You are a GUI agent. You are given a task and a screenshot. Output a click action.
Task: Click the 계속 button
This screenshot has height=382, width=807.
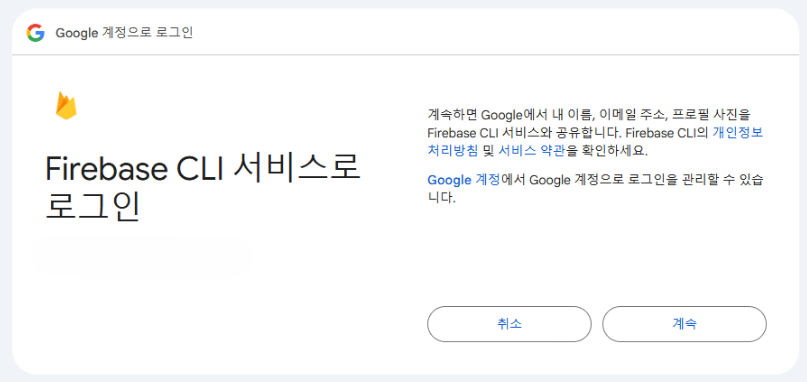(x=684, y=324)
